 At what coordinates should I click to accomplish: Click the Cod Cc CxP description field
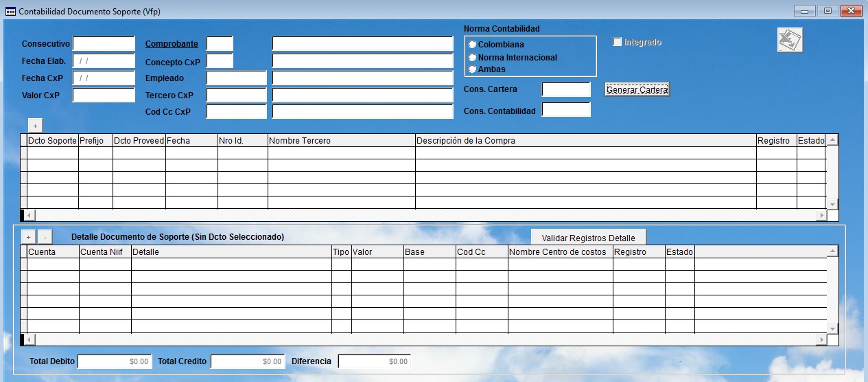pyautogui.click(x=363, y=111)
